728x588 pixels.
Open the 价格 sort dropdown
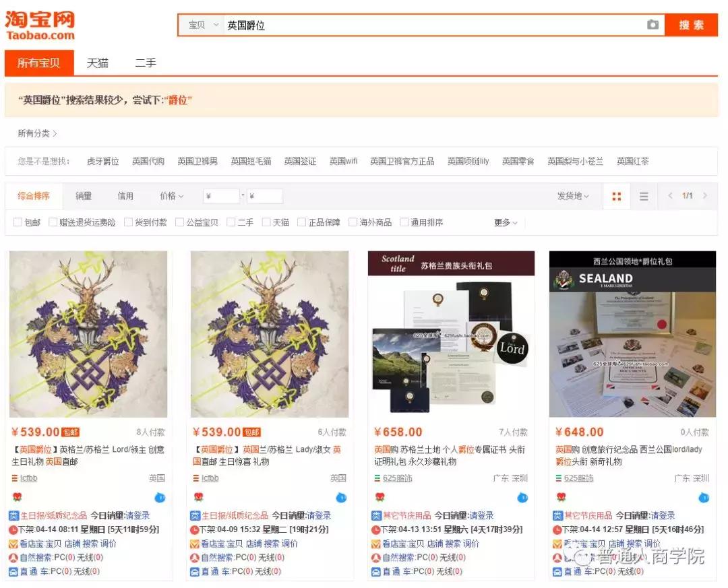click(x=171, y=196)
